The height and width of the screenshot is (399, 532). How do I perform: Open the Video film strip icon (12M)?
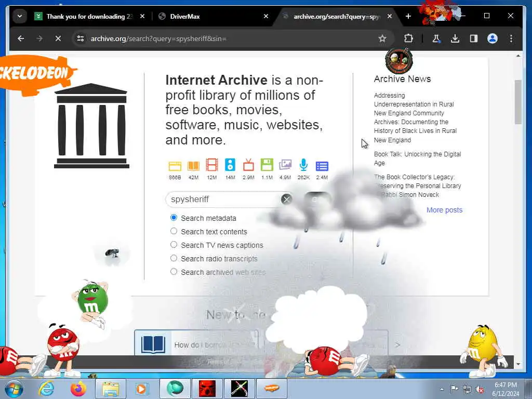point(212,165)
